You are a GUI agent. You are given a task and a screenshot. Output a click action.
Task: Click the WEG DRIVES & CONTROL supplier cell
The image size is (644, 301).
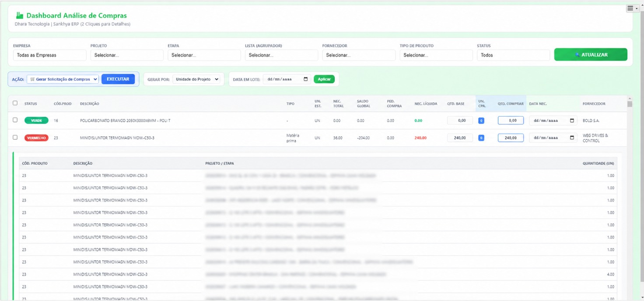click(595, 138)
